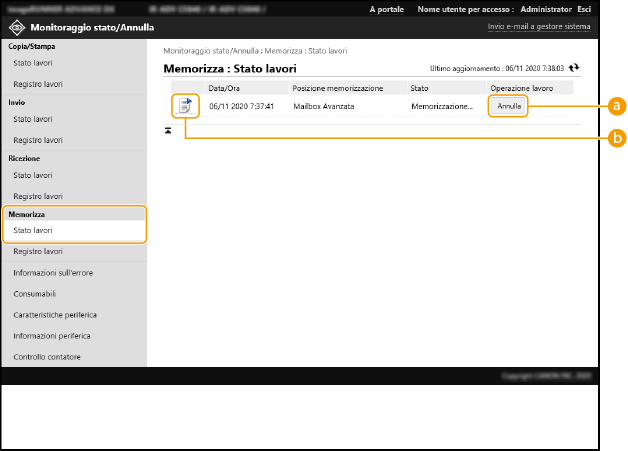The height and width of the screenshot is (451, 628).
Task: Select the highlighted Stato lavori under Memorizza
Action: coord(33,230)
